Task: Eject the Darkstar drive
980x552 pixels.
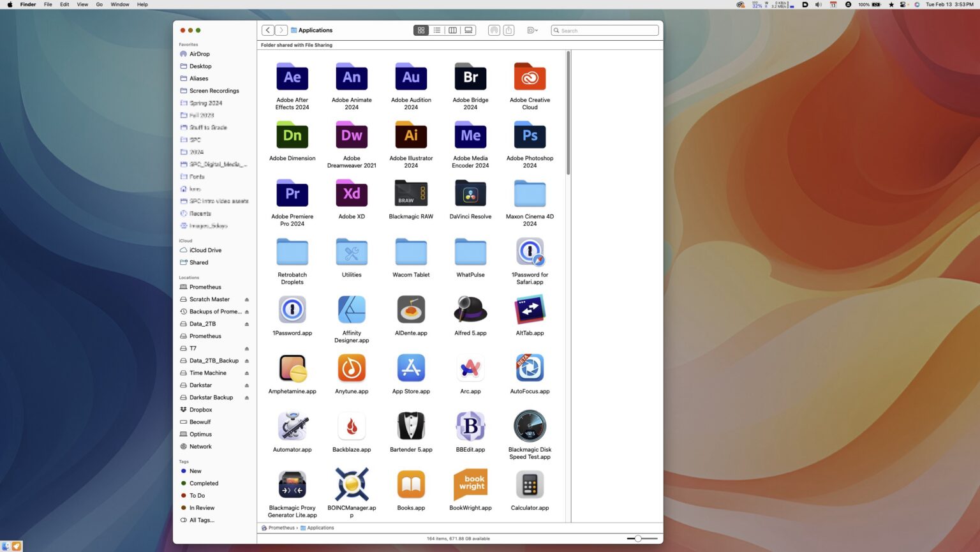Action: pyautogui.click(x=247, y=385)
